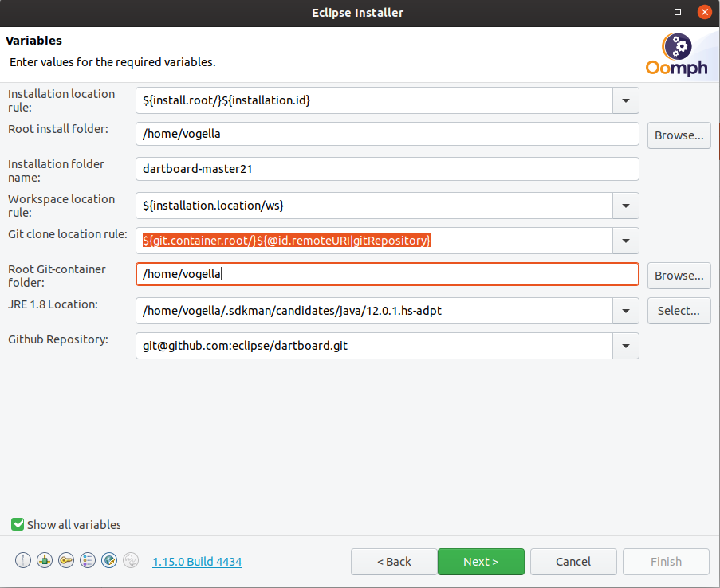This screenshot has width=720, height=588.
Task: Click the Root install folder field
Action: pyautogui.click(x=387, y=134)
